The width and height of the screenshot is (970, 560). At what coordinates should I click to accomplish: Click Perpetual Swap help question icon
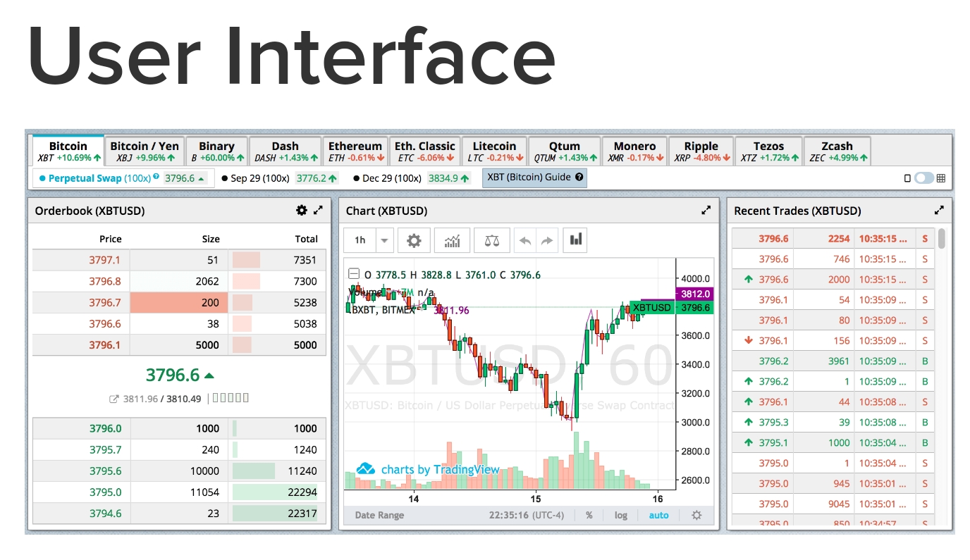point(156,178)
